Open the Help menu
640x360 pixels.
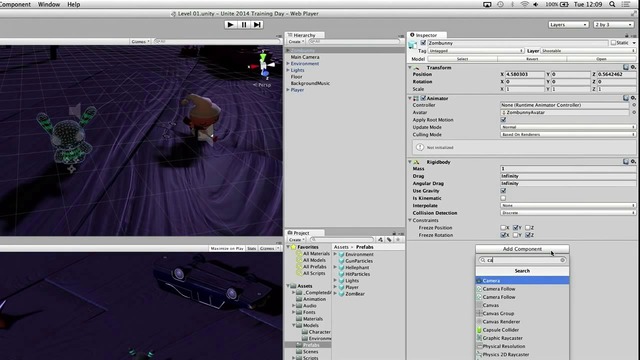click(73, 4)
